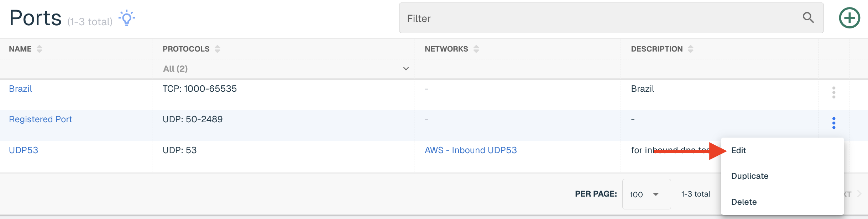Open AWS - Inbound UDP53 network link
Image resolution: width=868 pixels, height=219 pixels.
pos(471,150)
